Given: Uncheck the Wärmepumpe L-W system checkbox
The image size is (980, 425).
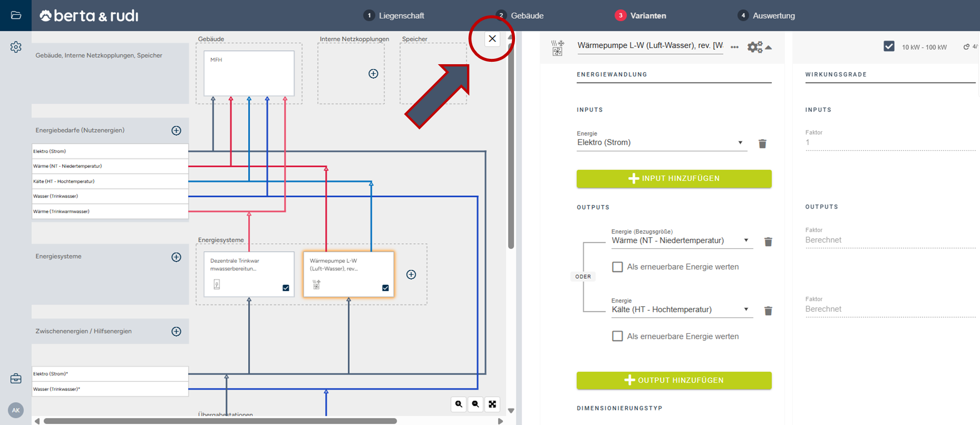Looking at the screenshot, I should pyautogui.click(x=386, y=288).
